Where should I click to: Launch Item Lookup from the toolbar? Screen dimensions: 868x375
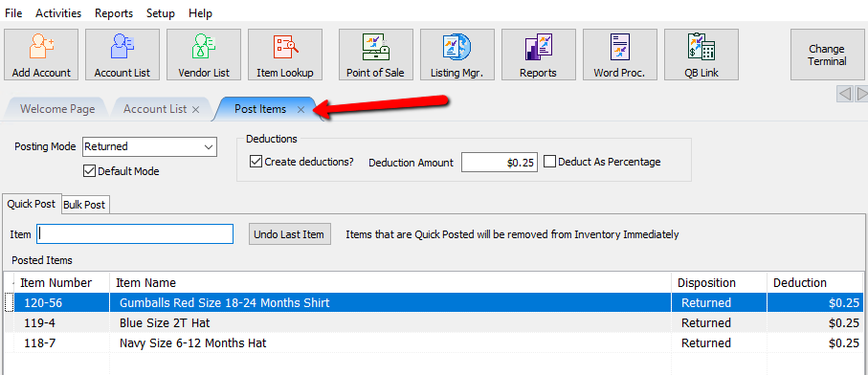[x=285, y=55]
